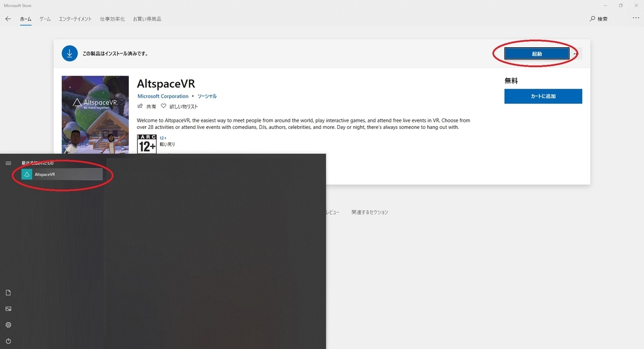Click the blue download arrow icon
This screenshot has height=349, width=644.
70,53
